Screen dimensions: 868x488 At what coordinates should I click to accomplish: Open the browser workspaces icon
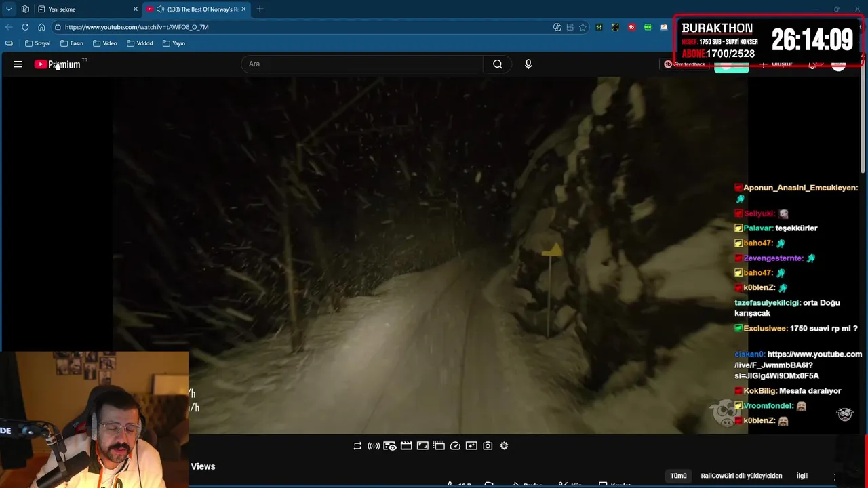pos(25,9)
